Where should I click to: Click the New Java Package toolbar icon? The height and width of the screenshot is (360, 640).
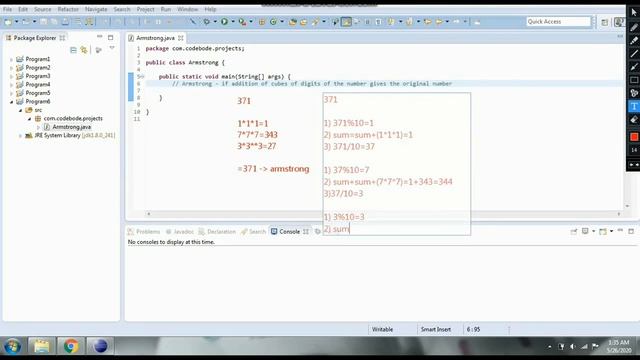[262, 22]
